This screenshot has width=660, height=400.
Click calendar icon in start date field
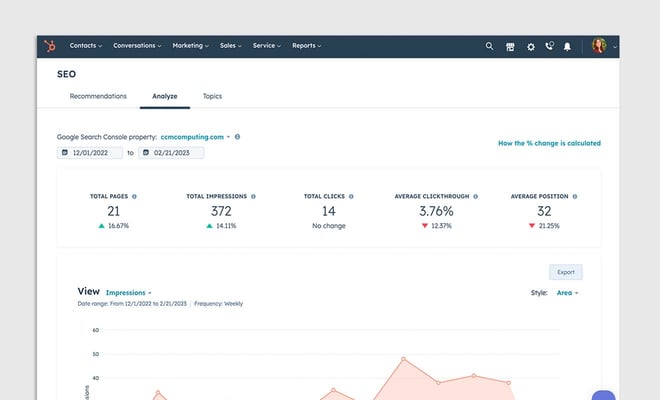65,152
